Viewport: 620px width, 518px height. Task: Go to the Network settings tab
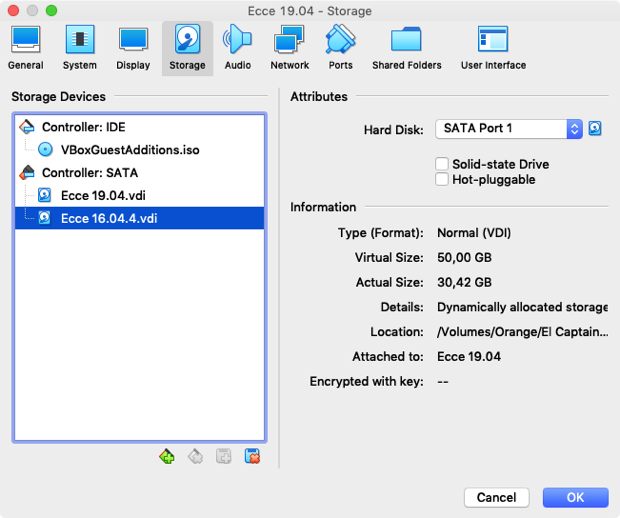289,48
